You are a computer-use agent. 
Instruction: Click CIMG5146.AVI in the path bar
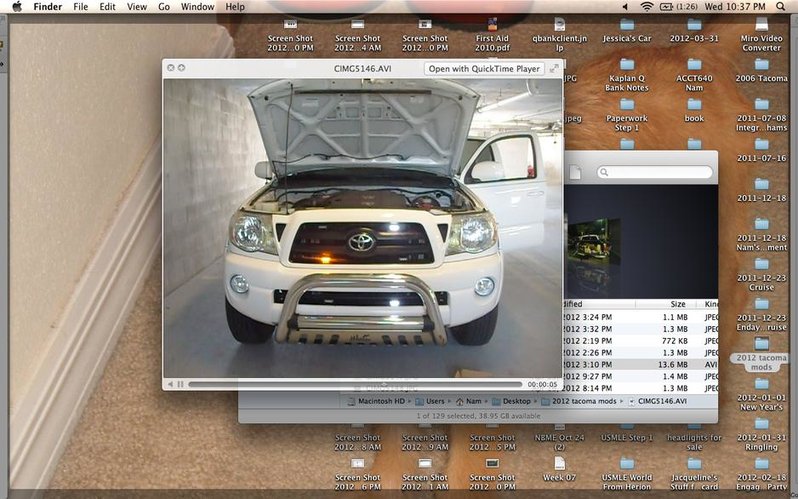[x=658, y=401]
